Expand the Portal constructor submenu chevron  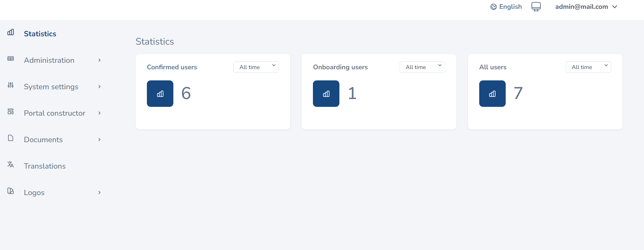(x=99, y=113)
